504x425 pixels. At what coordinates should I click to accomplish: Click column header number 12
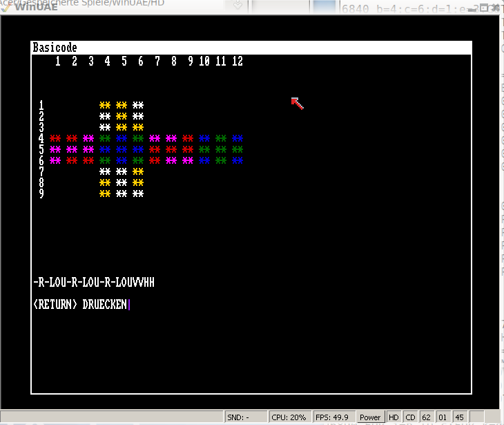pos(238,62)
